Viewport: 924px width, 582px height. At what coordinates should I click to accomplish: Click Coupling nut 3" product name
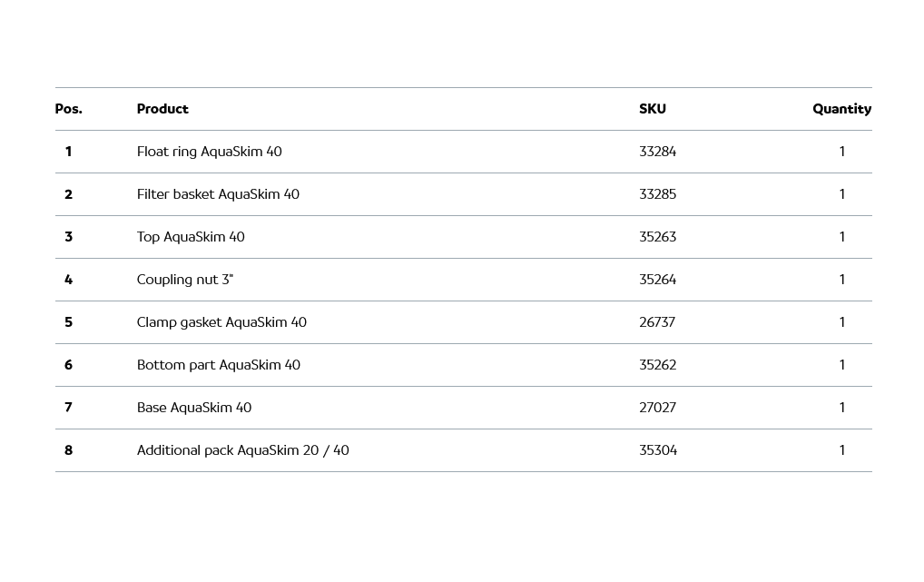[184, 280]
